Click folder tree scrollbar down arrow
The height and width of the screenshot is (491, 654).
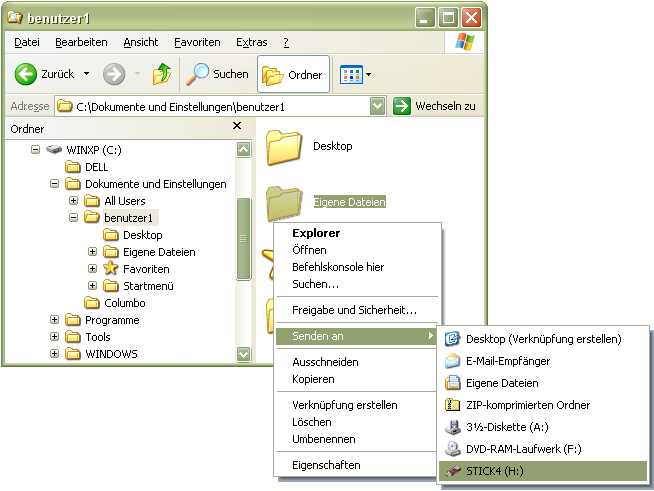pos(244,354)
